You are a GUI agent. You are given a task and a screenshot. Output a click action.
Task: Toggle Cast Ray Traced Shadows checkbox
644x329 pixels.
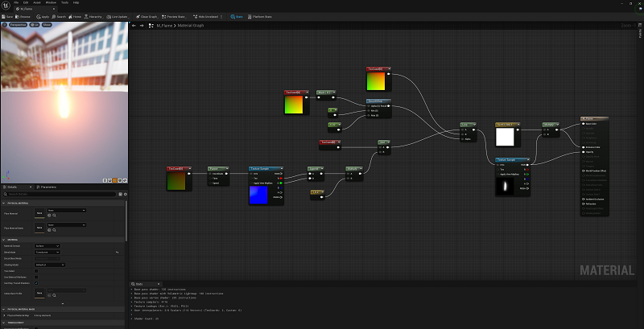tap(36, 283)
